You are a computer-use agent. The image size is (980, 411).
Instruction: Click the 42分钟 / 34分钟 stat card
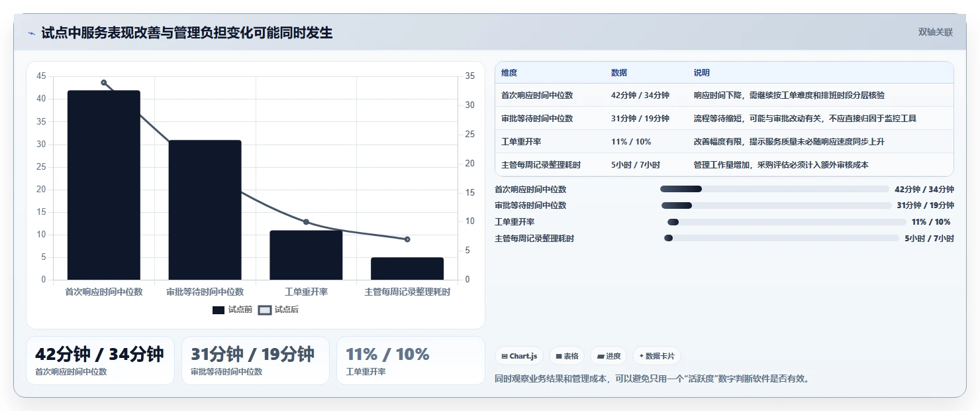(100, 361)
